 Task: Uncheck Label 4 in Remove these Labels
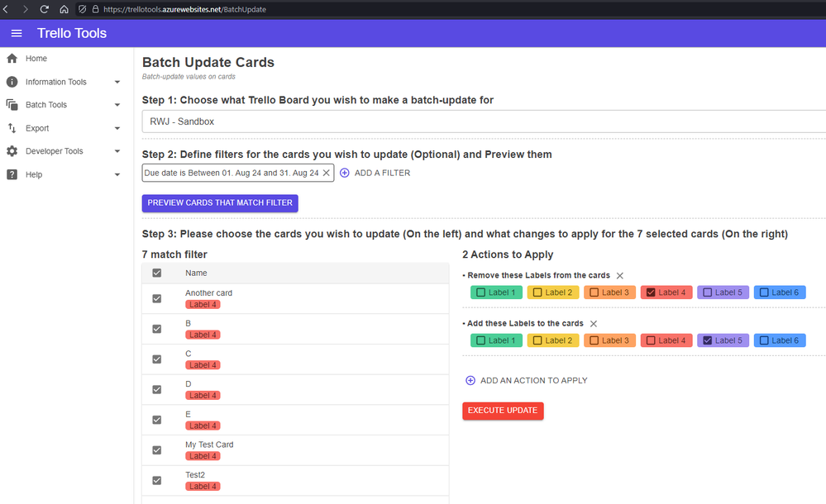(x=651, y=292)
